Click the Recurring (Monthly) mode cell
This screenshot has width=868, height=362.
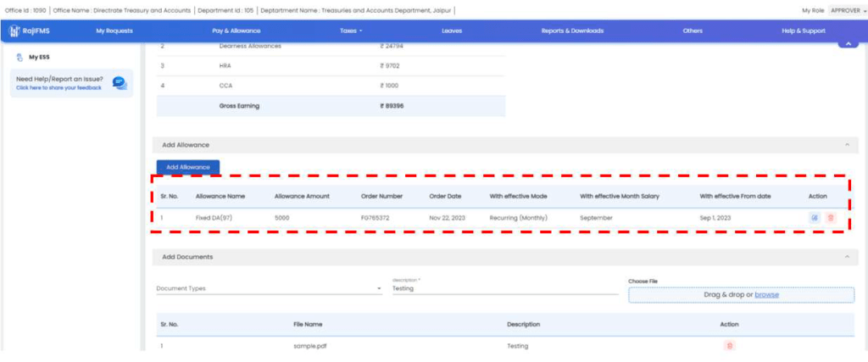(x=518, y=218)
